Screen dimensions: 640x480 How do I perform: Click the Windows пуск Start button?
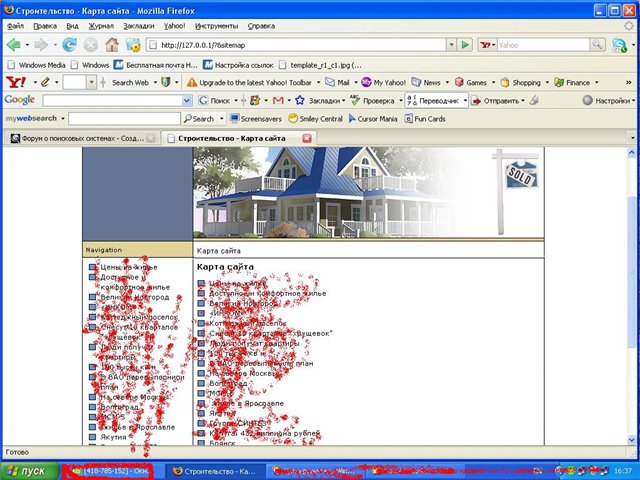(x=29, y=471)
